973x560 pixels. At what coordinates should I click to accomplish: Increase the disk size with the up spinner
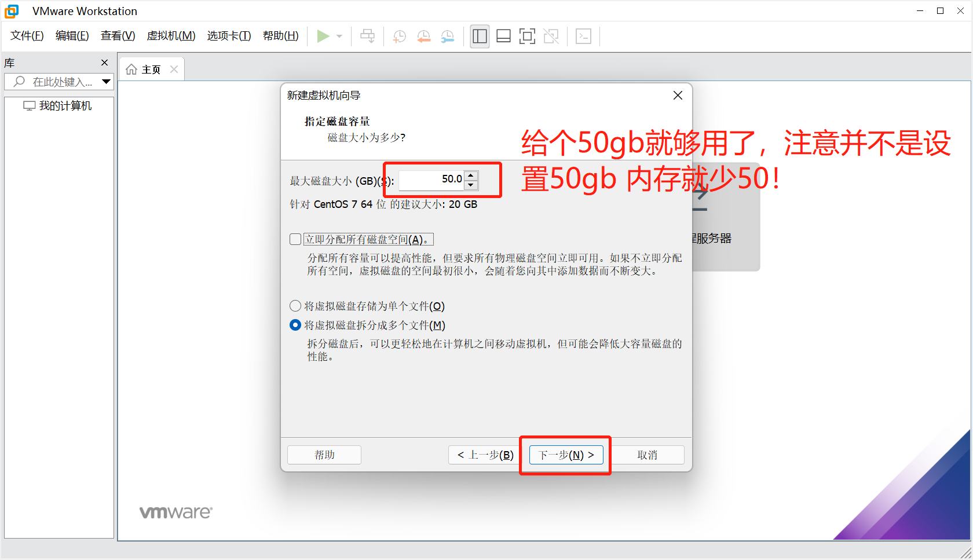point(471,175)
